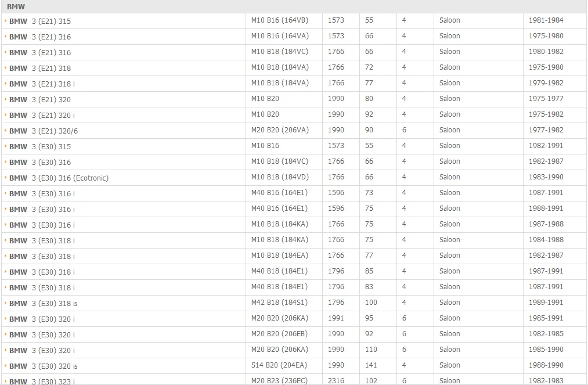Click the power value 83
This screenshot has width=588, height=385.
[x=369, y=287]
